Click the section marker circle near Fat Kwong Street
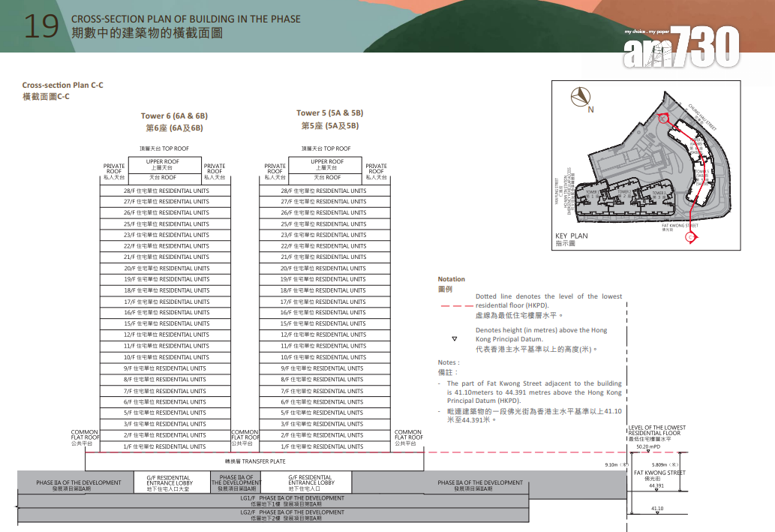775x532 pixels. pyautogui.click(x=689, y=237)
